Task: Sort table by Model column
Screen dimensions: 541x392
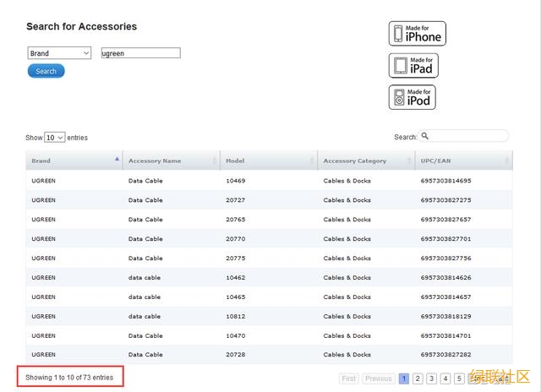Action: 269,161
